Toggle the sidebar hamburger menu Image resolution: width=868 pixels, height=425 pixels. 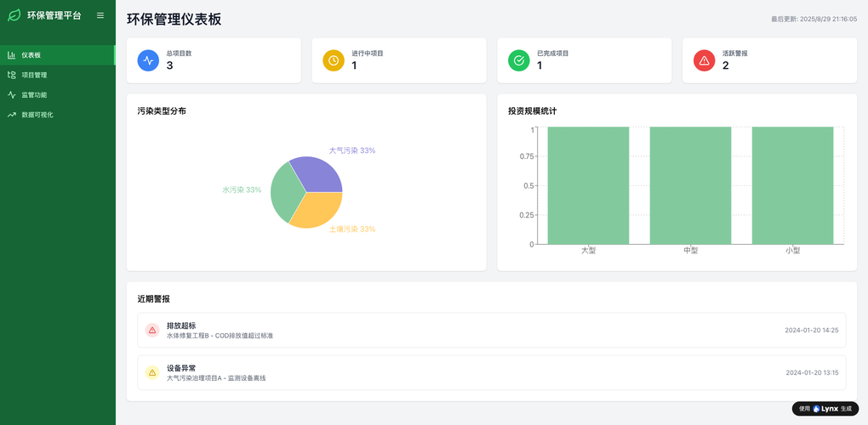(x=100, y=15)
